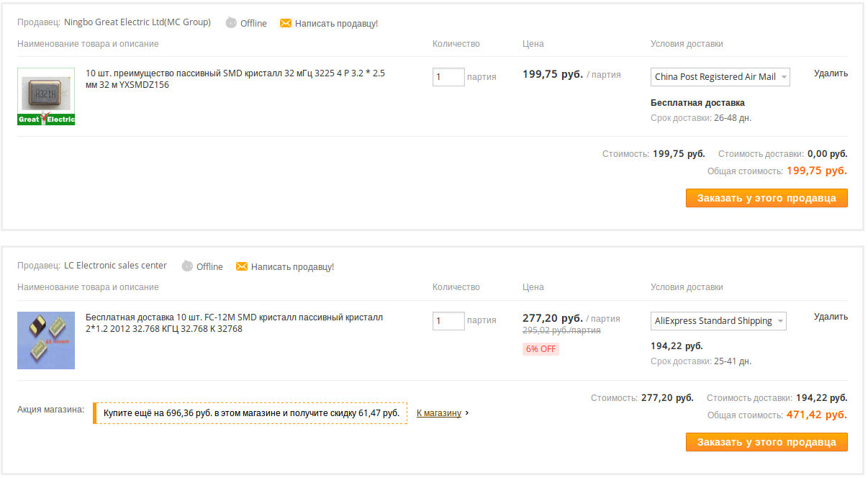This screenshot has height=478, width=868.
Task: Click the envelope icon for Ningbo Great Electric
Action: tap(286, 23)
